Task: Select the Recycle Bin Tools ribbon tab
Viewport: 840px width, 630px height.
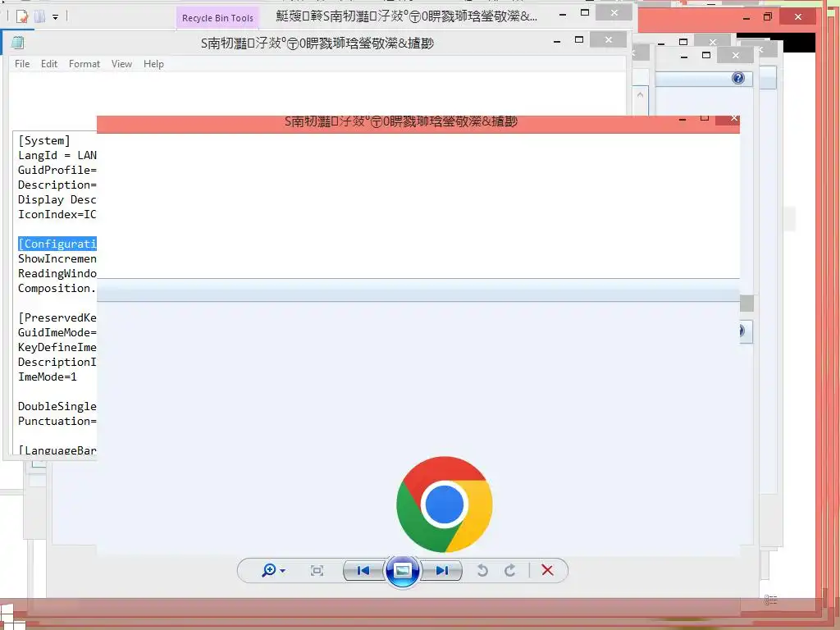Action: click(217, 18)
